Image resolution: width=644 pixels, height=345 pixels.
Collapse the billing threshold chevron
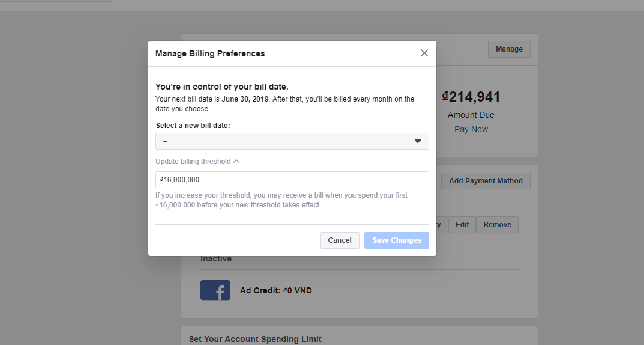(x=236, y=161)
